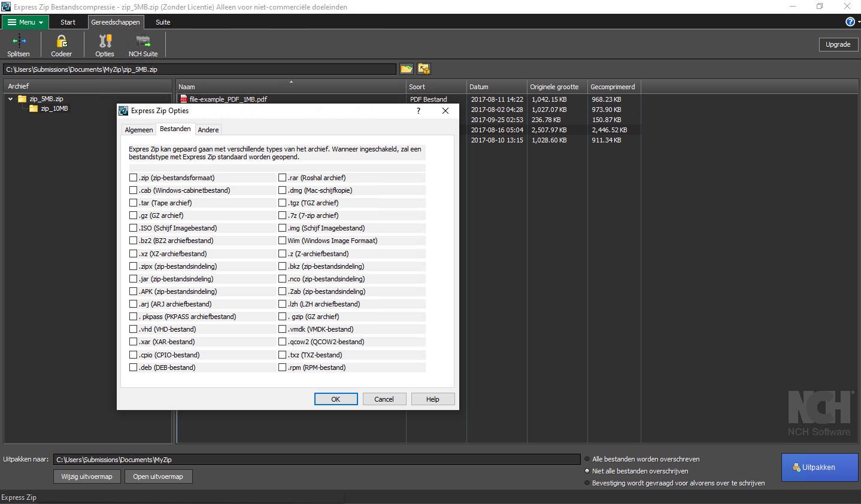The image size is (861, 504).
Task: Select file-example_PDF_1MB.pdf in the list
Action: point(228,99)
